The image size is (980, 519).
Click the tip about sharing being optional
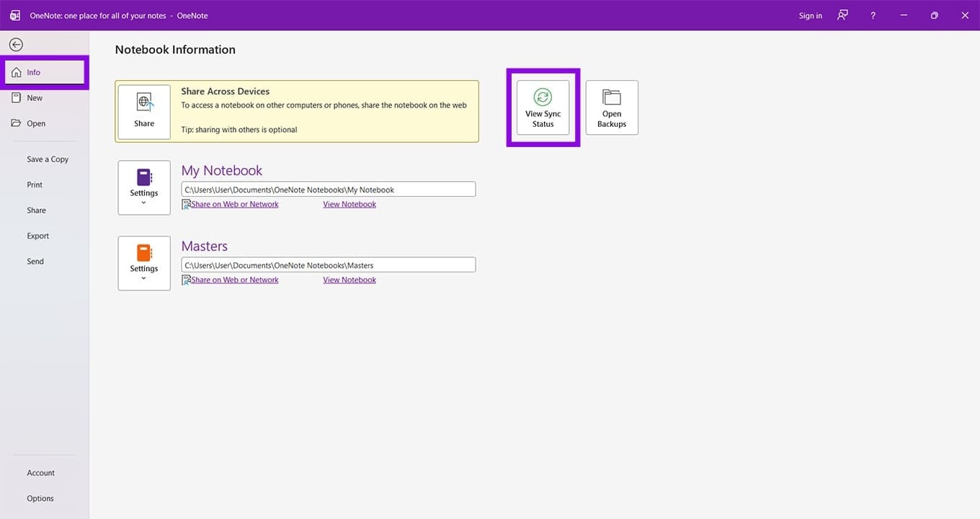pos(239,130)
